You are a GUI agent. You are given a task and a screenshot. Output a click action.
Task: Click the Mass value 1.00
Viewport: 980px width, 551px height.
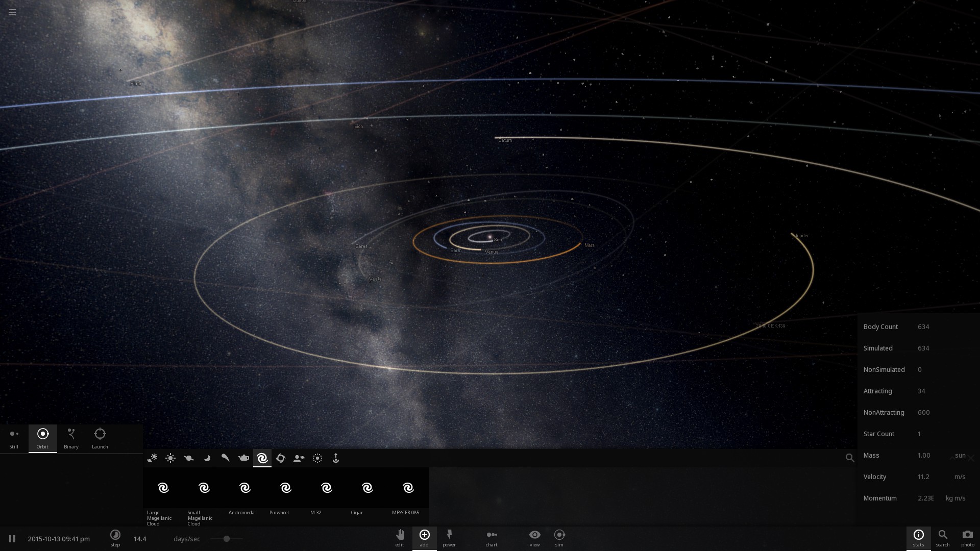click(x=924, y=456)
